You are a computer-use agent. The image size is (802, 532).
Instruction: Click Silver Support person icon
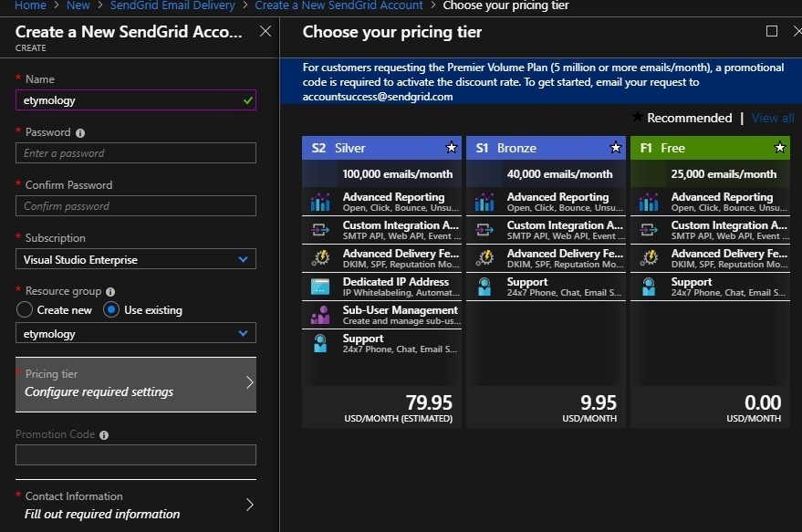(320, 343)
